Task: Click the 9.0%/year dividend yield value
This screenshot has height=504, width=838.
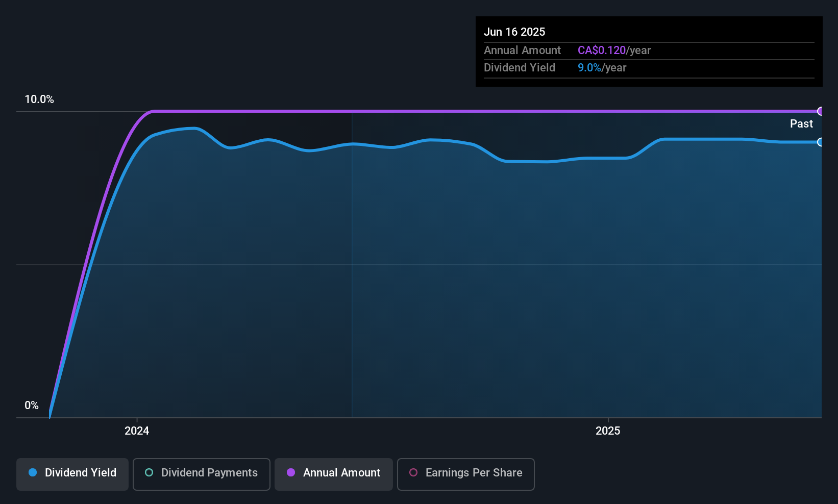Action: coord(602,67)
